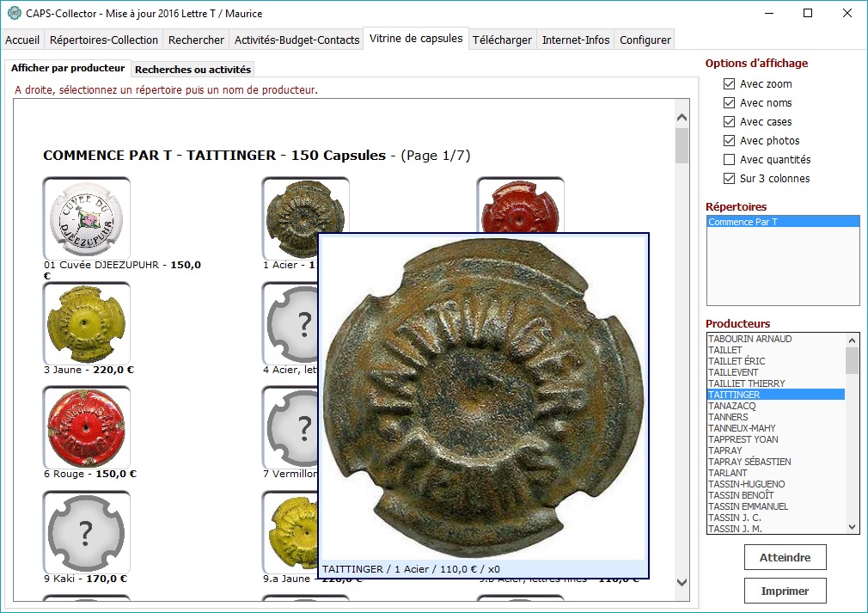Select Commence Par T in Répertoires list

pos(783,222)
